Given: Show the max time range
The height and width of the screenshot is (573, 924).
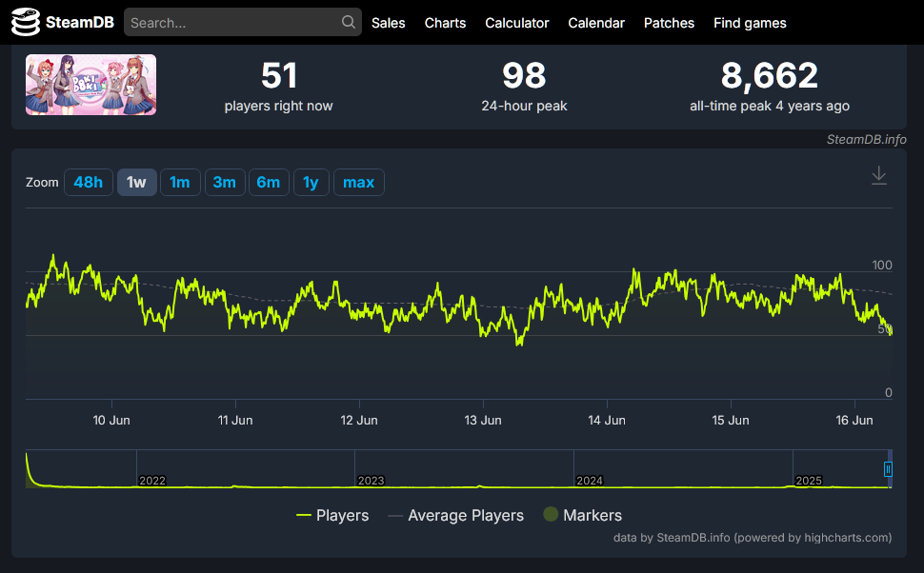Looking at the screenshot, I should 359,183.
